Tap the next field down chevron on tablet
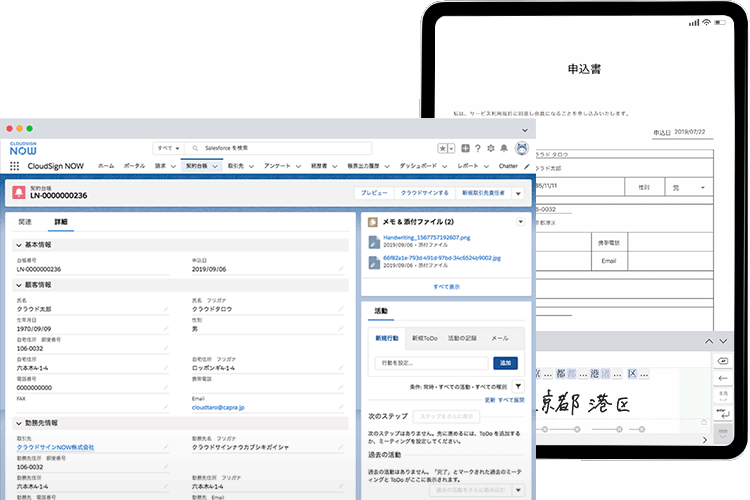The height and width of the screenshot is (500, 750). point(723,341)
